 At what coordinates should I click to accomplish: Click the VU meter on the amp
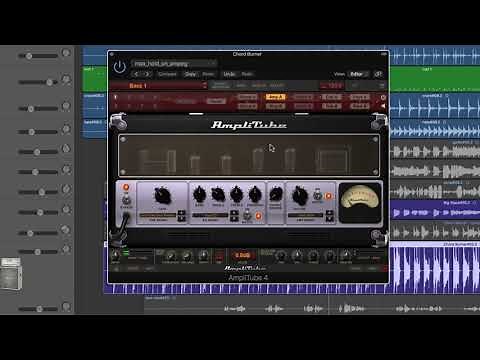(360, 202)
